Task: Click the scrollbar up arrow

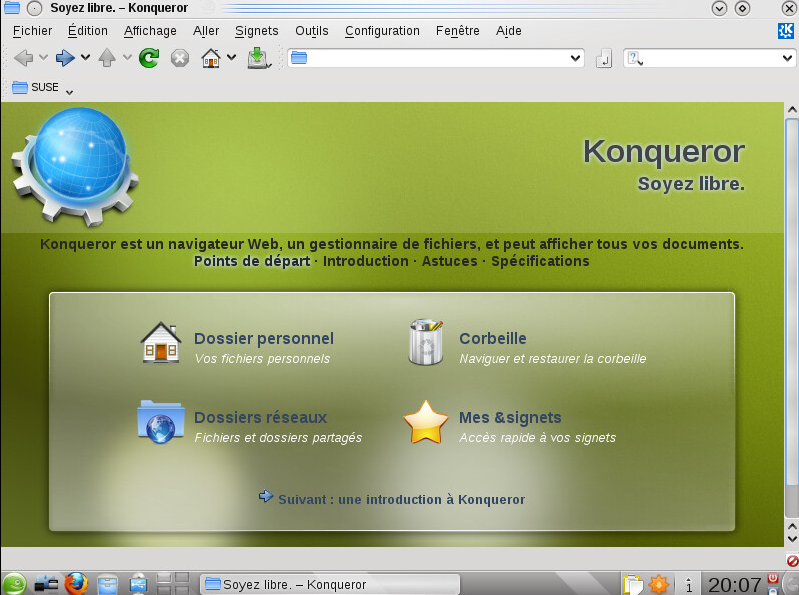Action: coord(792,110)
